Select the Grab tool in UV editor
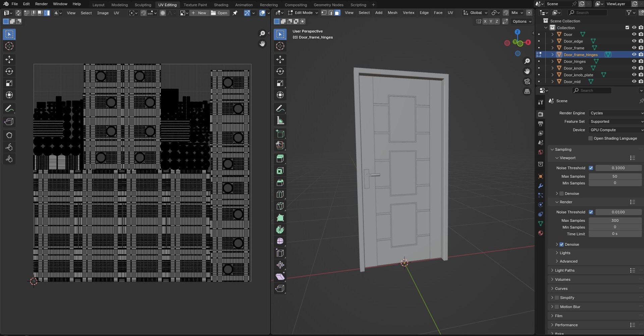 pyautogui.click(x=9, y=135)
